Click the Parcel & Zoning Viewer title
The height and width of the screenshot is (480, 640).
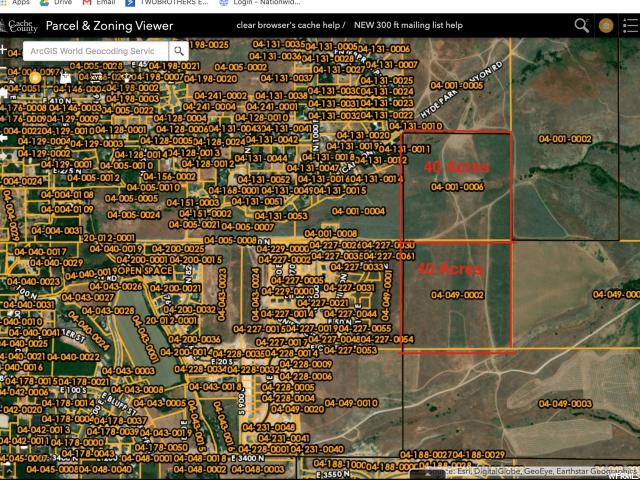(x=109, y=26)
